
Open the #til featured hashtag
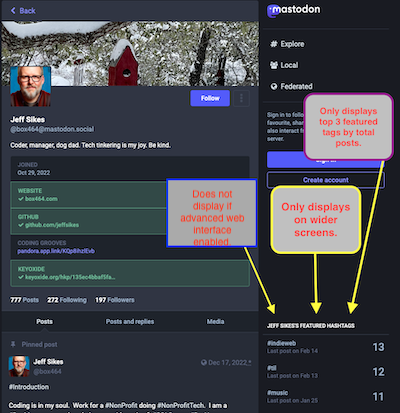pos(272,368)
